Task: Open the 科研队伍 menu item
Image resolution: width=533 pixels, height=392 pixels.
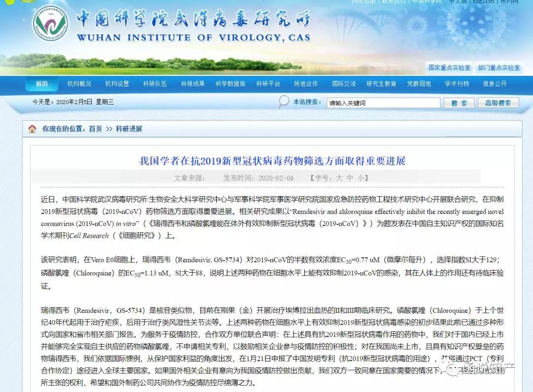Action: [155, 83]
